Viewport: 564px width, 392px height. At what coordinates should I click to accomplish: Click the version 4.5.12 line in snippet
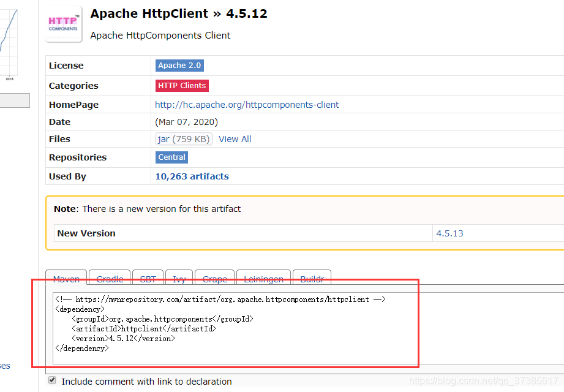(x=123, y=339)
